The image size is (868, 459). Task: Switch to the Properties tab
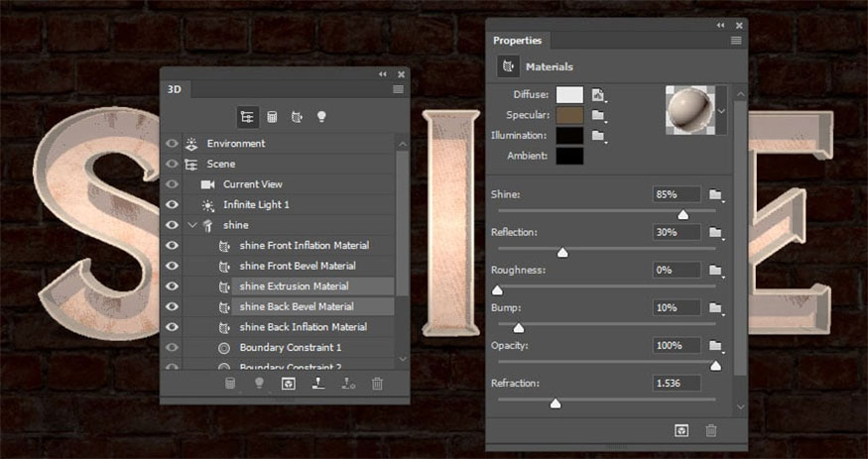(518, 41)
